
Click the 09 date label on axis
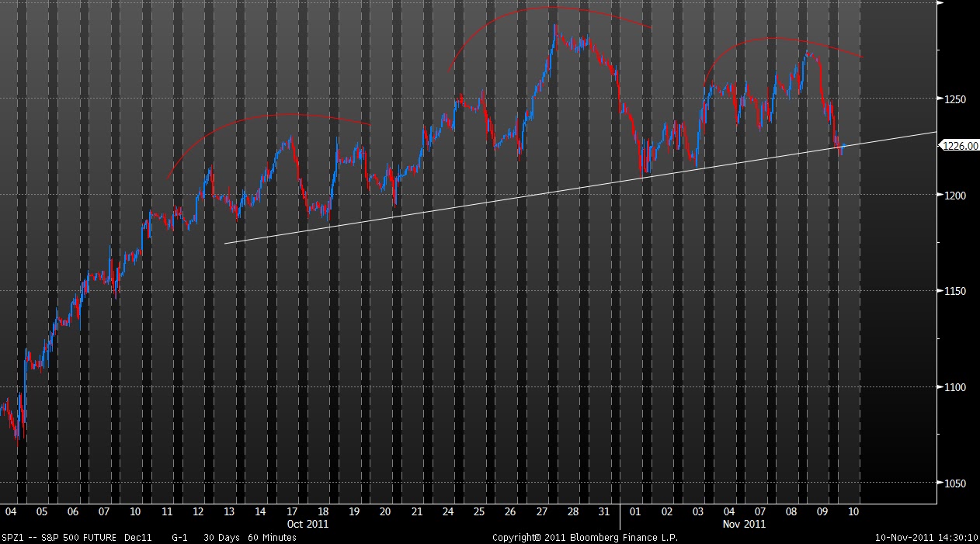click(823, 512)
